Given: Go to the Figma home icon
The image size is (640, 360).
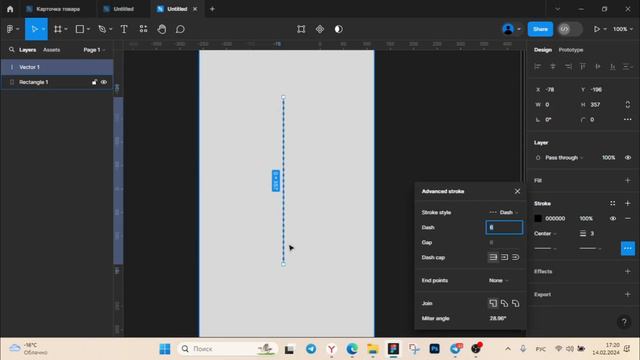Looking at the screenshot, I should [10, 9].
